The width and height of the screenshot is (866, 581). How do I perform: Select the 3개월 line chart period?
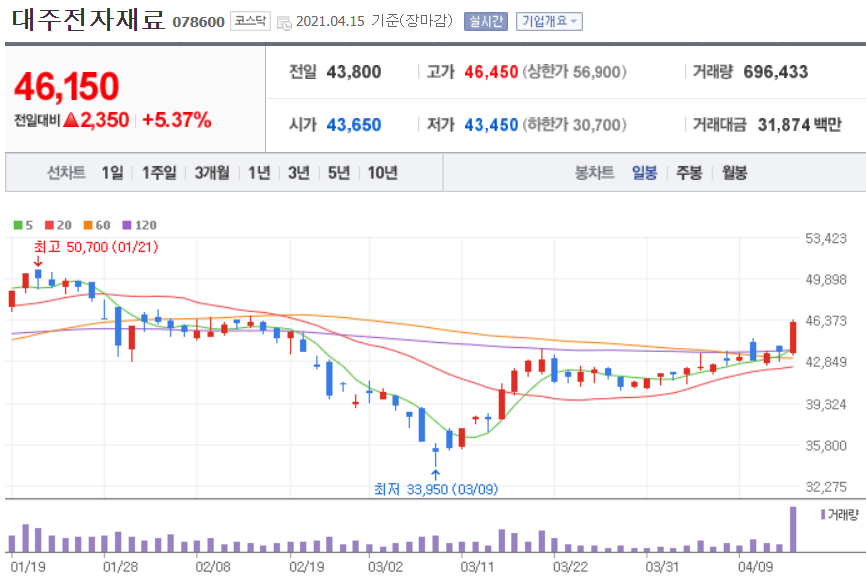(x=212, y=173)
